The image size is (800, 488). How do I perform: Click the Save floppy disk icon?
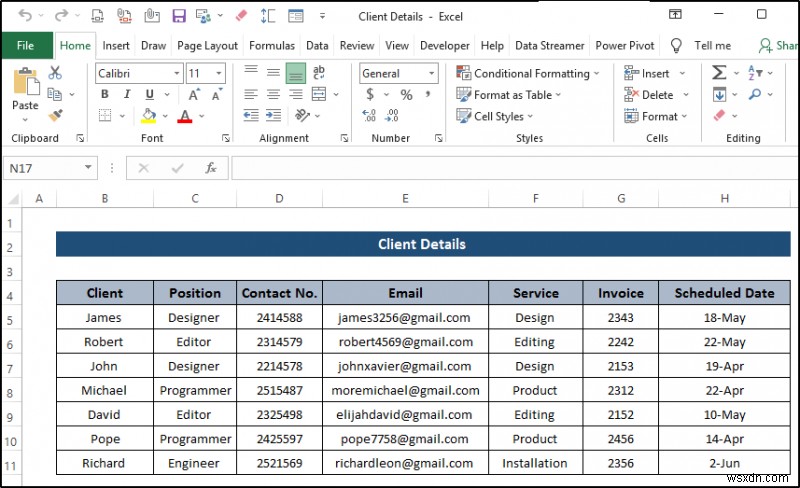coord(179,16)
